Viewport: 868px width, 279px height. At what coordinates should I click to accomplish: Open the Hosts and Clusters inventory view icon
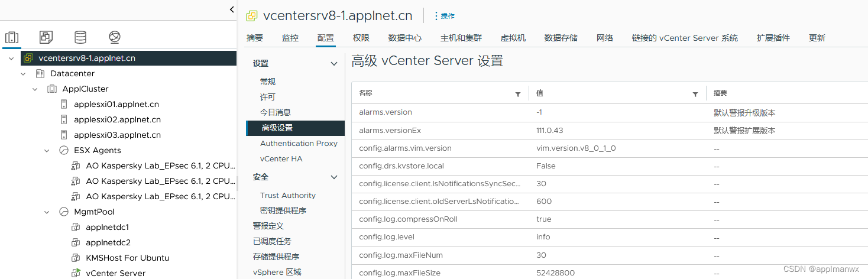(12, 37)
